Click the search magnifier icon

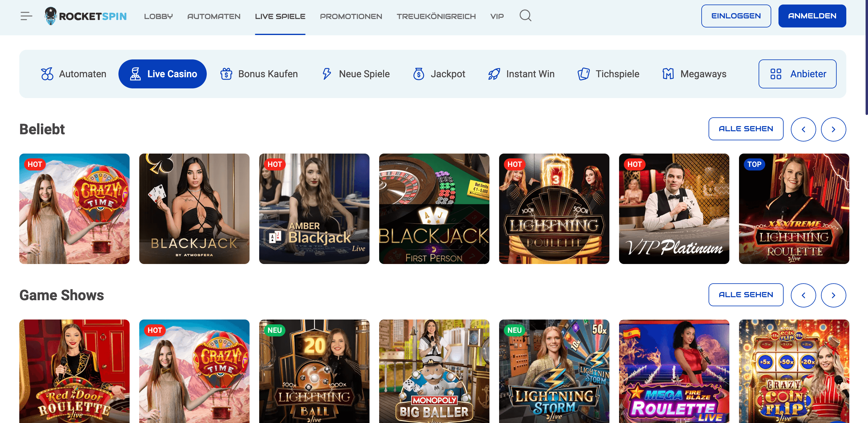[x=525, y=15]
